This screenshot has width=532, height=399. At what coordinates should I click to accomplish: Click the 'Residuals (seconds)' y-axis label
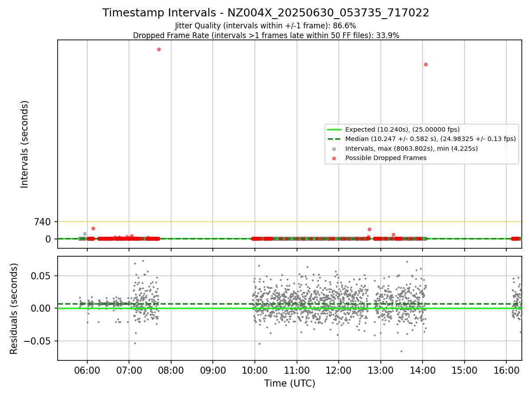point(14,309)
